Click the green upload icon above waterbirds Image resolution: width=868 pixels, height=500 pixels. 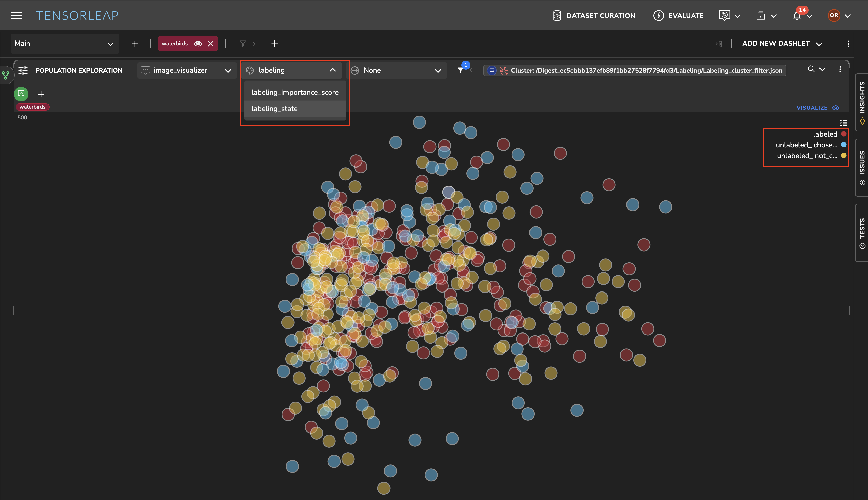21,94
